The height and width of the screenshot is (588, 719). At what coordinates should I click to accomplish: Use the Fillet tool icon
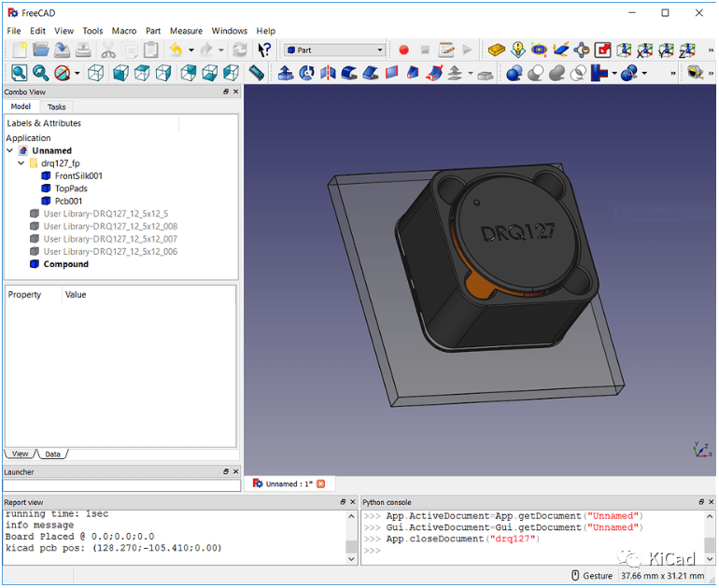(x=349, y=73)
